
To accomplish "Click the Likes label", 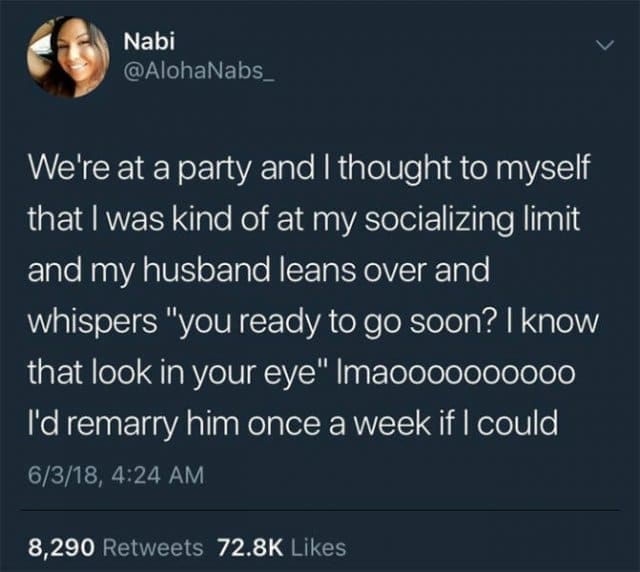I will click(319, 547).
